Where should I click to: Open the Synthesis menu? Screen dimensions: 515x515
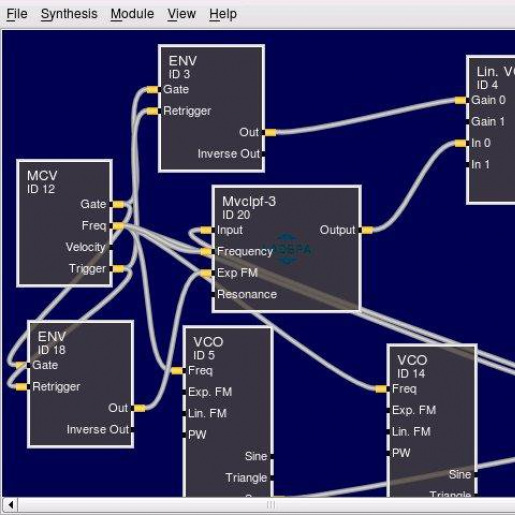click(x=69, y=14)
